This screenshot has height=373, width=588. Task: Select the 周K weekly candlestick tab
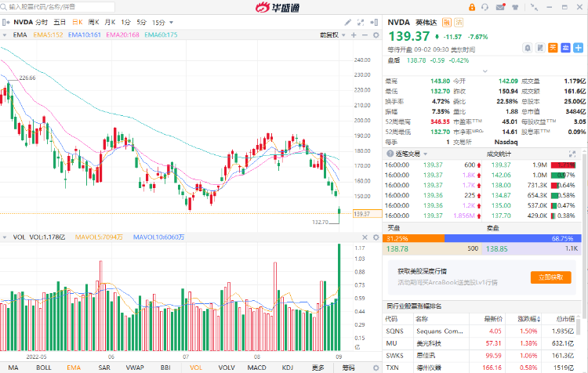[94, 23]
